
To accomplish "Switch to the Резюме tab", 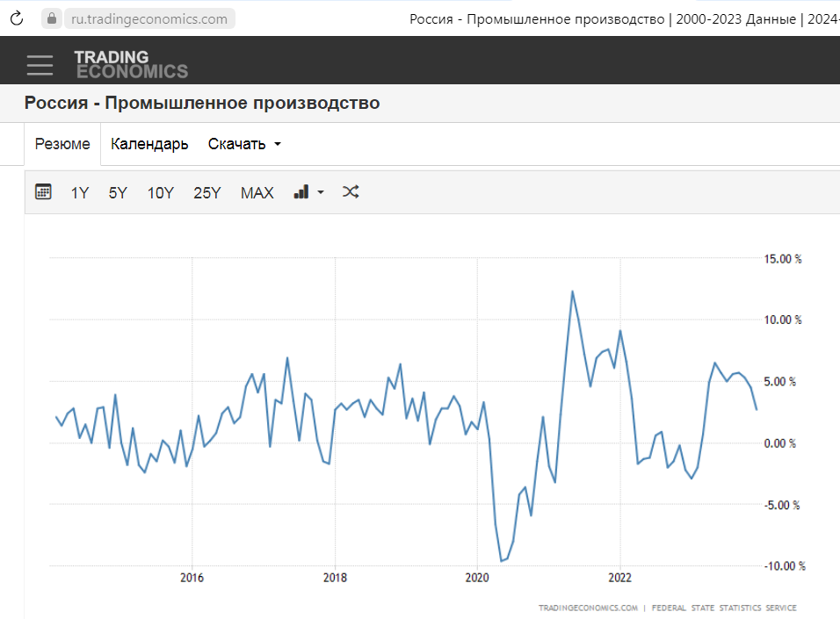I will 62,144.
